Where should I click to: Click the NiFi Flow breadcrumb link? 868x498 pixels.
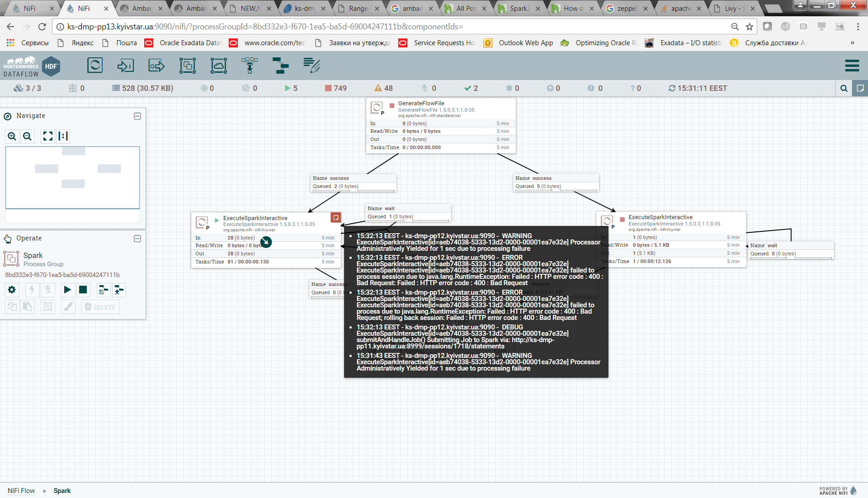[21, 491]
